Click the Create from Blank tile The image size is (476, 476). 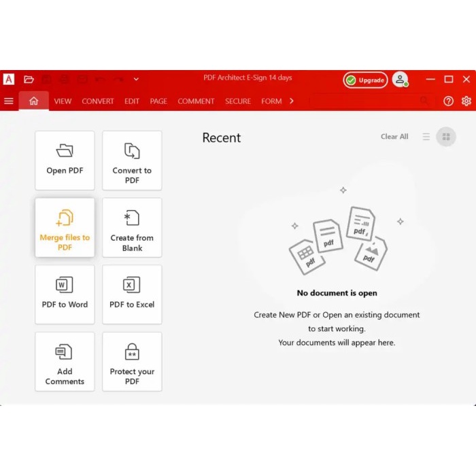[x=132, y=227]
